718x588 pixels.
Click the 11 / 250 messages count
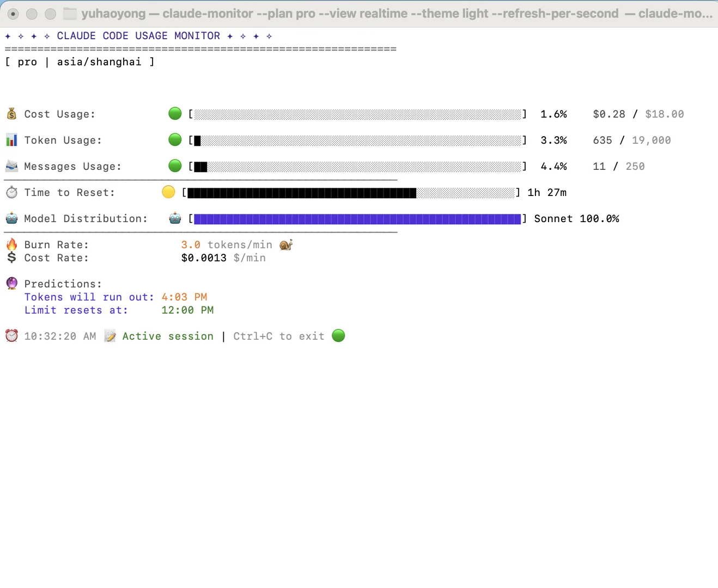[x=619, y=167]
